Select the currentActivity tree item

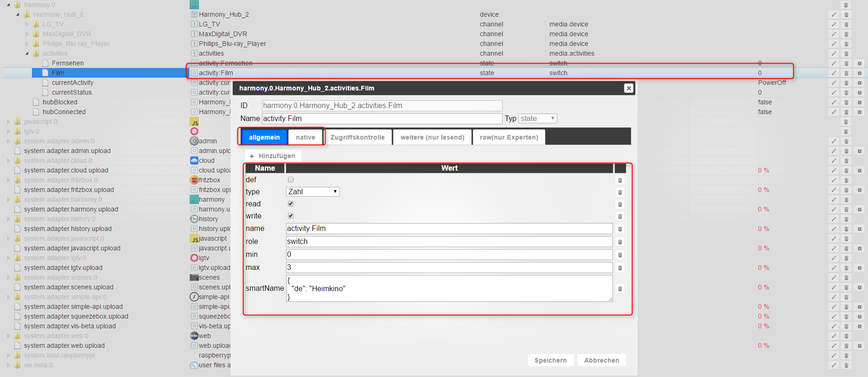point(73,83)
